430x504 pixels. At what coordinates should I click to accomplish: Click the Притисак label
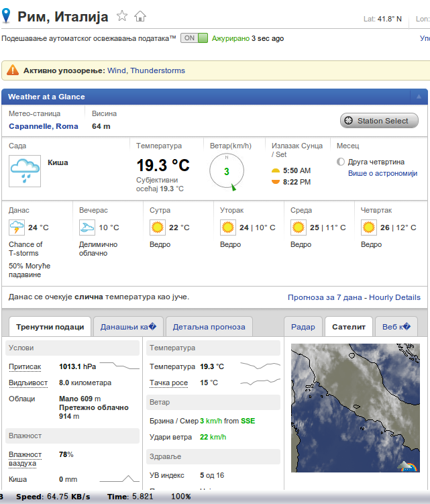tap(25, 366)
